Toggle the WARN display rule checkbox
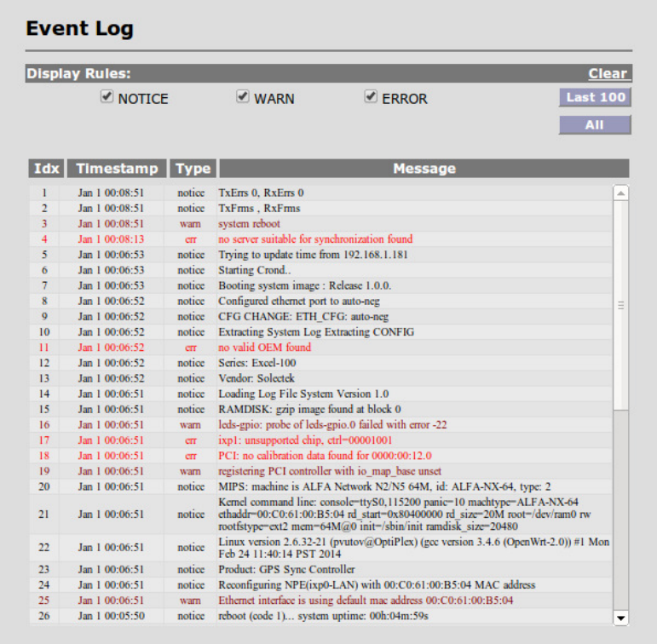This screenshot has width=657, height=644. (x=243, y=97)
